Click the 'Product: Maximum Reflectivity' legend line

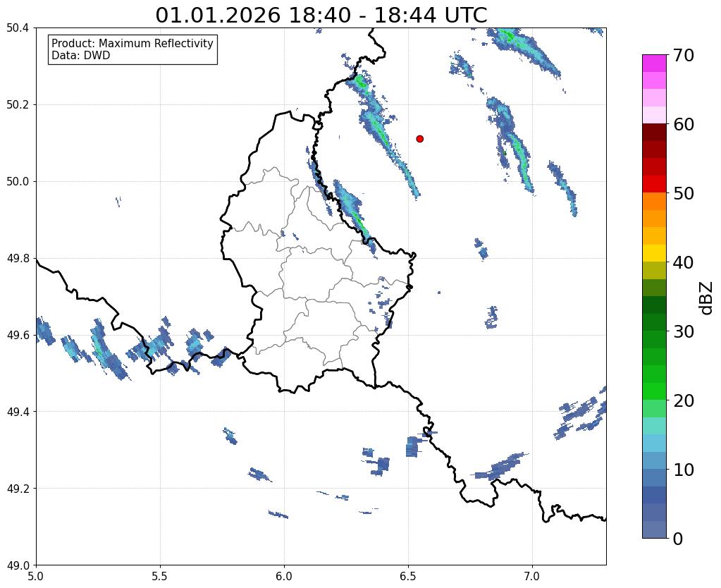pos(133,43)
